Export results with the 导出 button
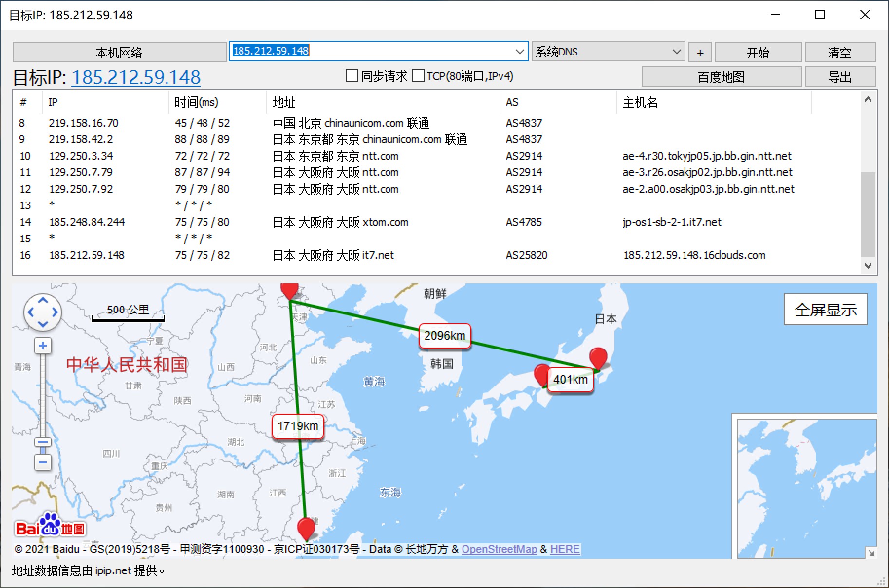Screen dimensions: 889x588 [x=840, y=77]
